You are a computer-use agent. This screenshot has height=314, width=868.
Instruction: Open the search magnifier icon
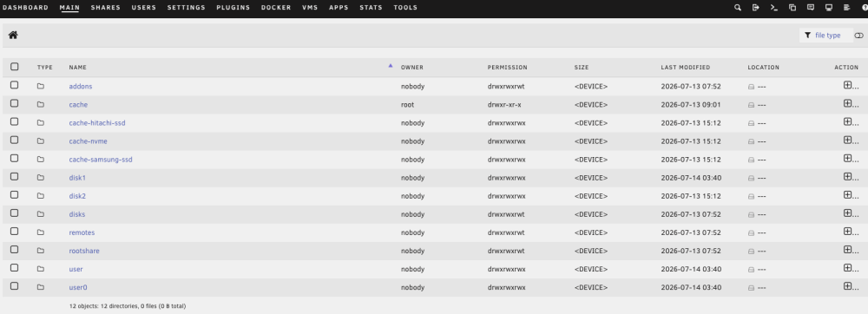(x=737, y=8)
